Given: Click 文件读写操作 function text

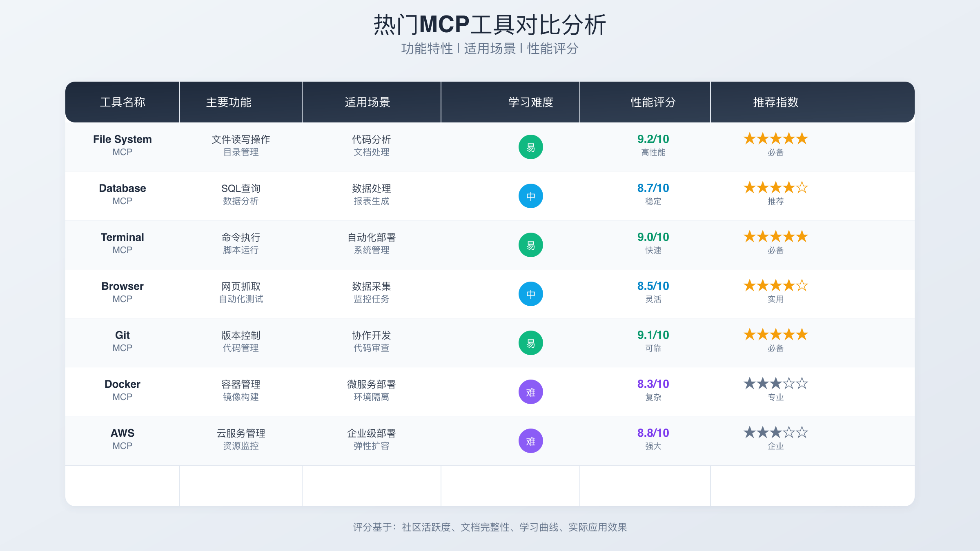Looking at the screenshot, I should pos(241,139).
